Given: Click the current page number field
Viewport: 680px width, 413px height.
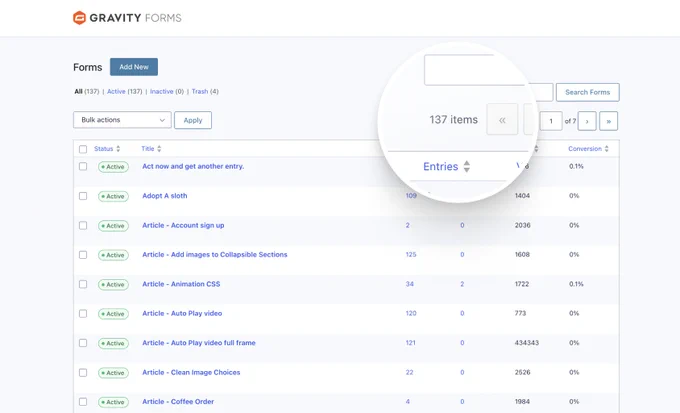Looking at the screenshot, I should point(551,121).
